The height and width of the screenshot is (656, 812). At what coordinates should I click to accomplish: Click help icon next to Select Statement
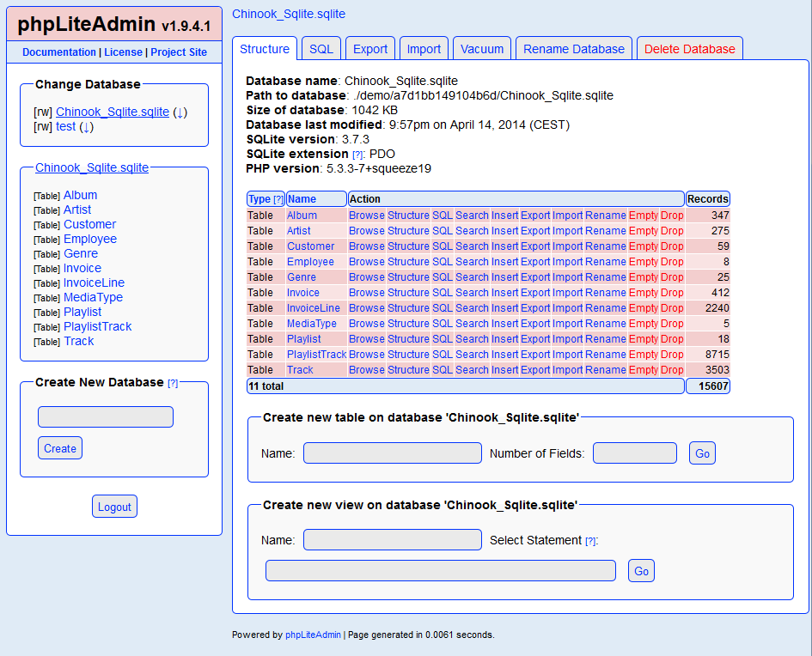590,541
